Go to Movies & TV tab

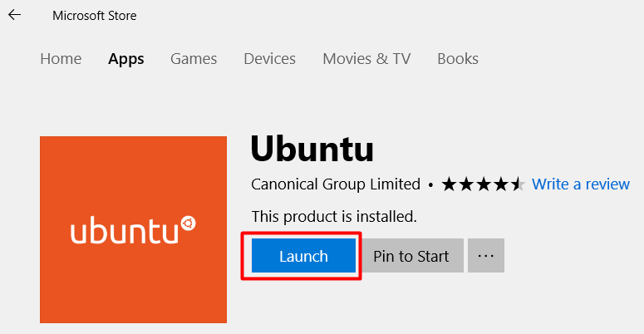coord(366,59)
